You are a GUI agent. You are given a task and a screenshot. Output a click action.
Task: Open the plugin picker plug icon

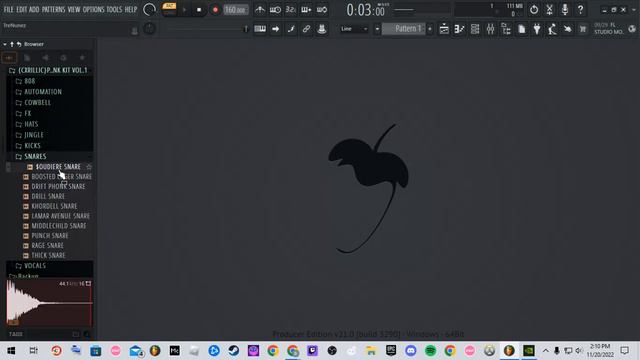pos(537,29)
